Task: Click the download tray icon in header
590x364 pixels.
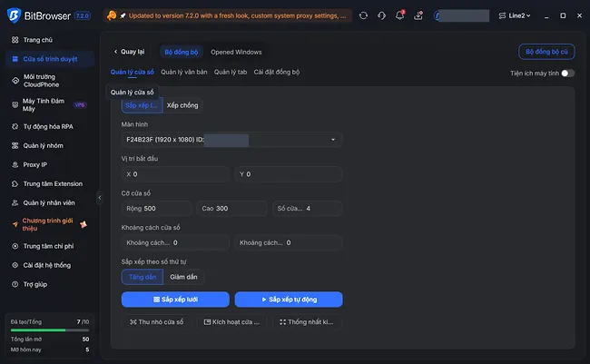Action: [x=418, y=15]
